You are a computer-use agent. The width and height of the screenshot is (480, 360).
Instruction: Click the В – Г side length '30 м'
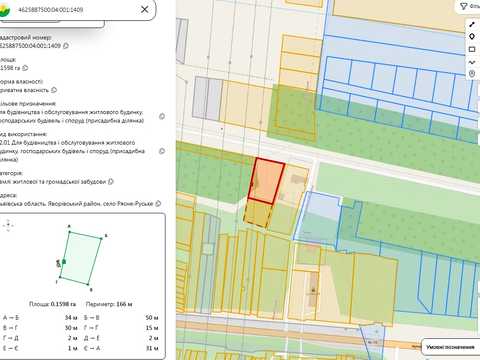[71, 328]
